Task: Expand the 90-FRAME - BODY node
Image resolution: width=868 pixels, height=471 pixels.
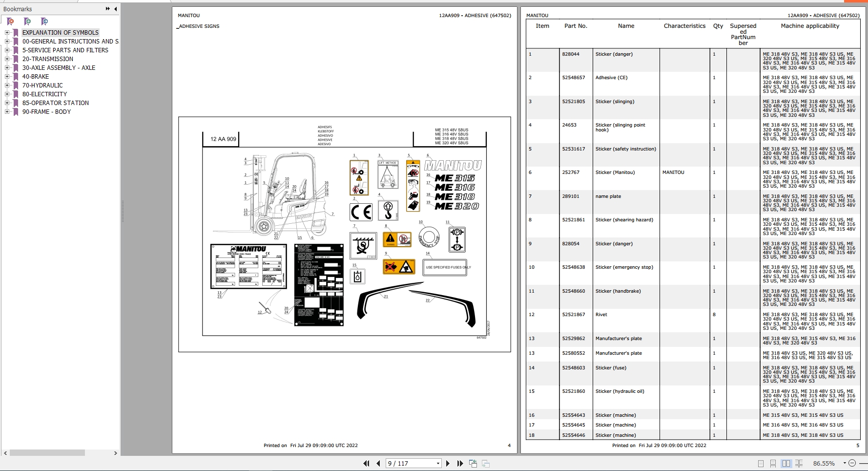Action: (7, 112)
